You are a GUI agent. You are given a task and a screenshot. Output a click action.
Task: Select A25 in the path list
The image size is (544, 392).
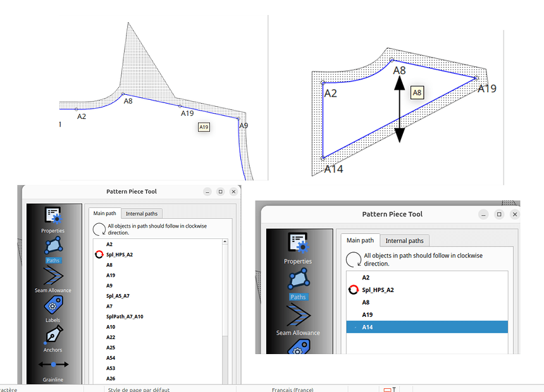(x=111, y=348)
